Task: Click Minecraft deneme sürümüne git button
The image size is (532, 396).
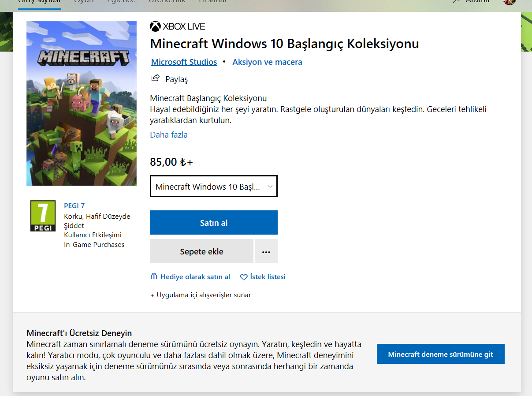Action: [440, 354]
